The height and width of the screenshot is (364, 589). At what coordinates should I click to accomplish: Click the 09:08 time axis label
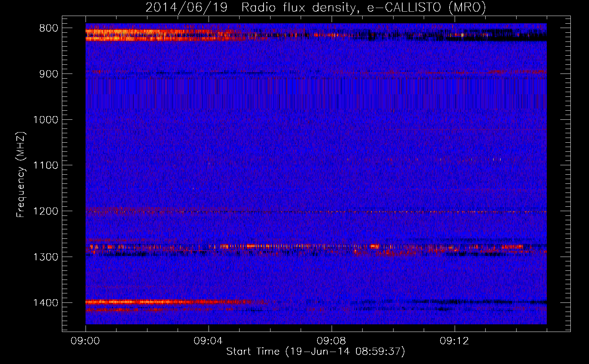click(x=332, y=341)
